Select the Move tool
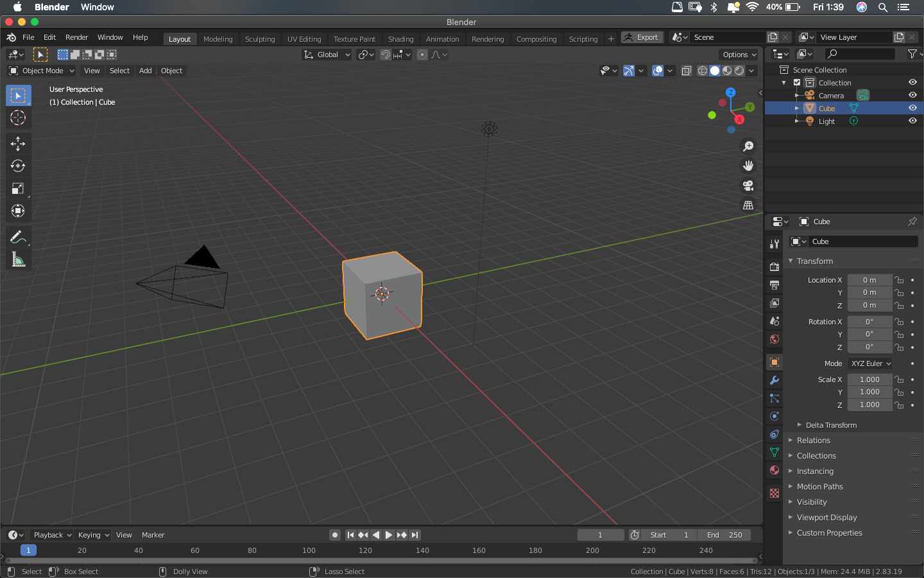Viewport: 924px width, 578px height. [18, 143]
